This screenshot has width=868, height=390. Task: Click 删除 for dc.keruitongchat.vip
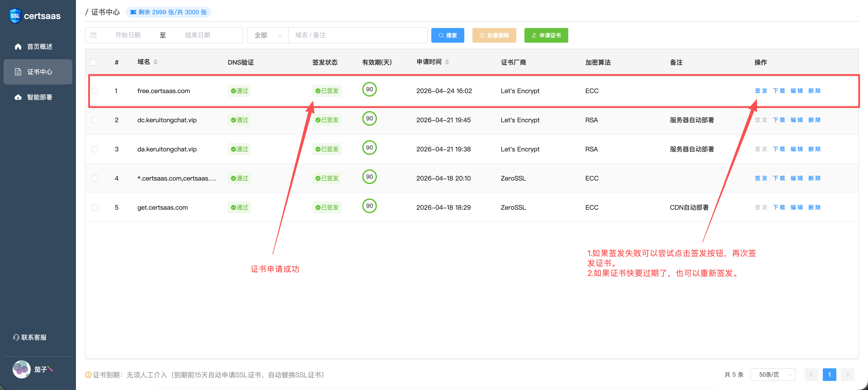pyautogui.click(x=814, y=120)
